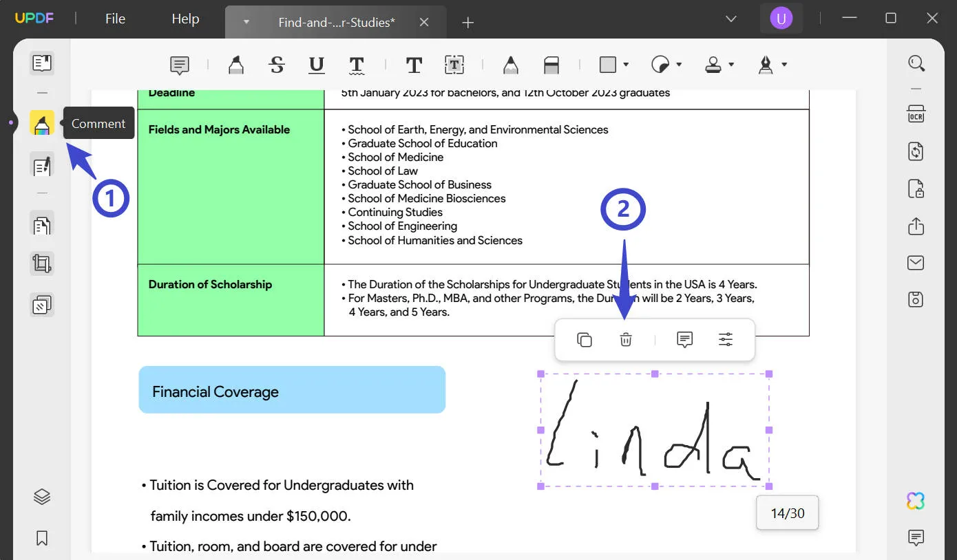Switch to the Find-and-...r-Studies tab

(337, 22)
